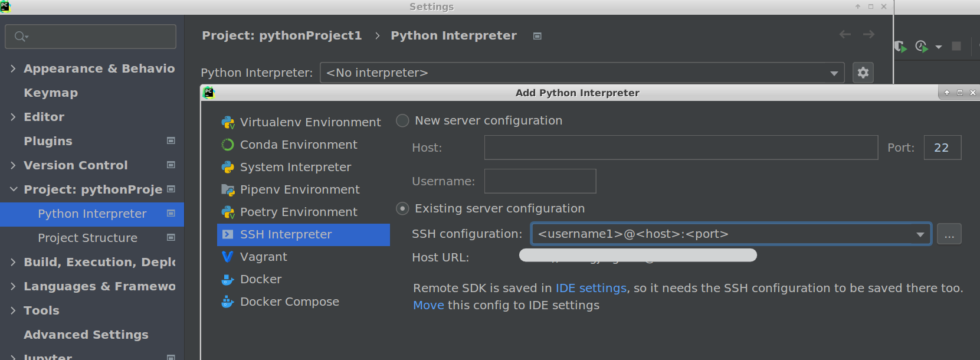Image resolution: width=980 pixels, height=360 pixels.
Task: Click the IDE settings link
Action: (591, 288)
